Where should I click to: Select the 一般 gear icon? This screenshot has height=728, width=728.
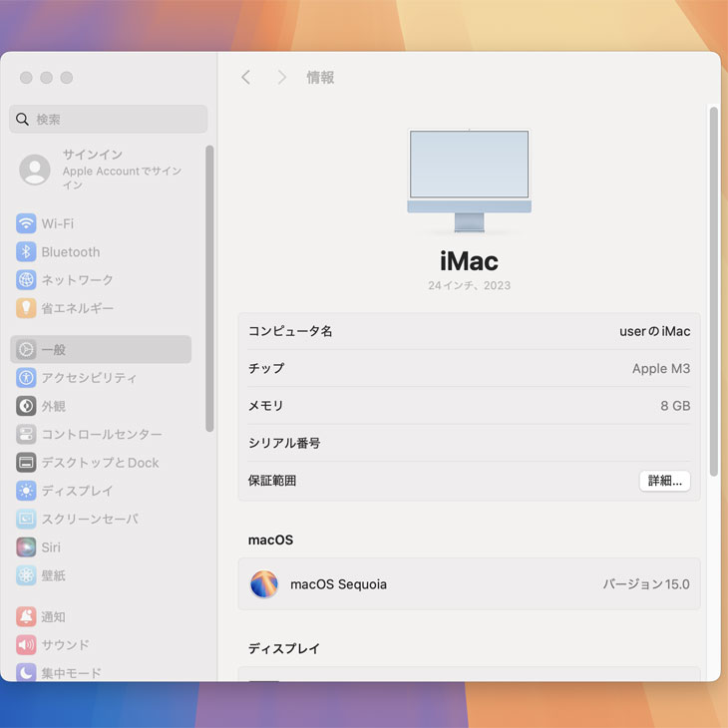26,350
